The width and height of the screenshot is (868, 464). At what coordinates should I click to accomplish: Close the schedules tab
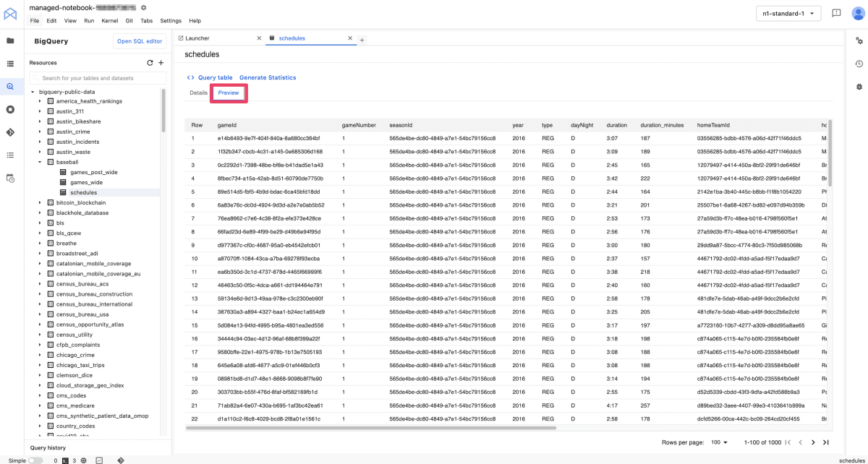pos(352,38)
